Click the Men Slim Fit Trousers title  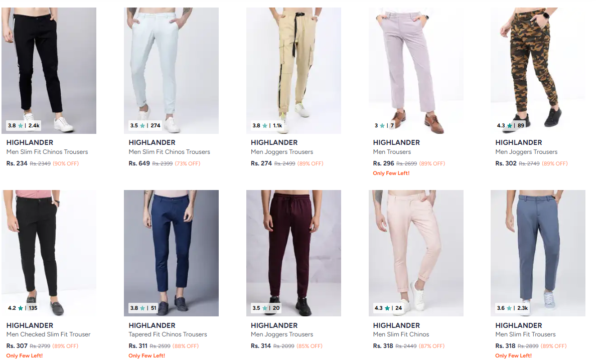[525, 334]
